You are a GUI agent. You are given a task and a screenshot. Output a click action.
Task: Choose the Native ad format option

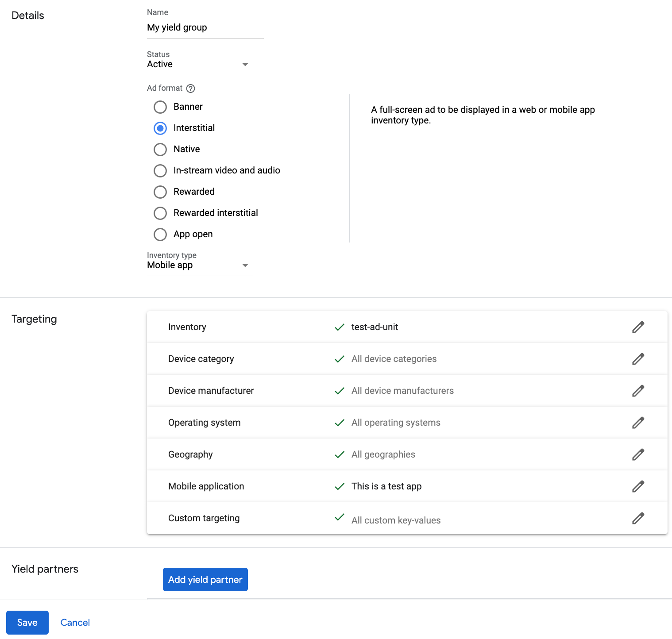pyautogui.click(x=160, y=150)
